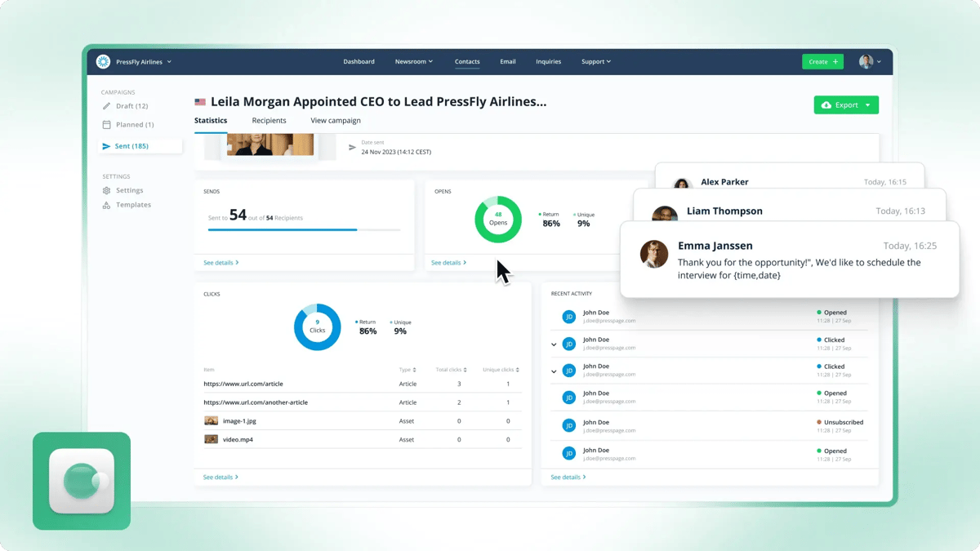
Task: Open the https://www.url.com/another-article link
Action: point(256,402)
